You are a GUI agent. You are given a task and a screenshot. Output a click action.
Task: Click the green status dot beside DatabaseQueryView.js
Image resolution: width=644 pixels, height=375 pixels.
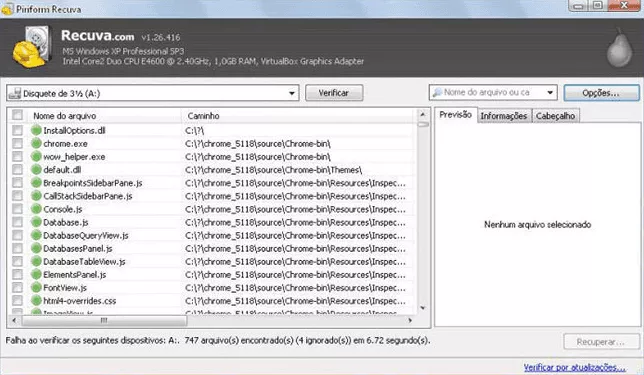pos(36,236)
